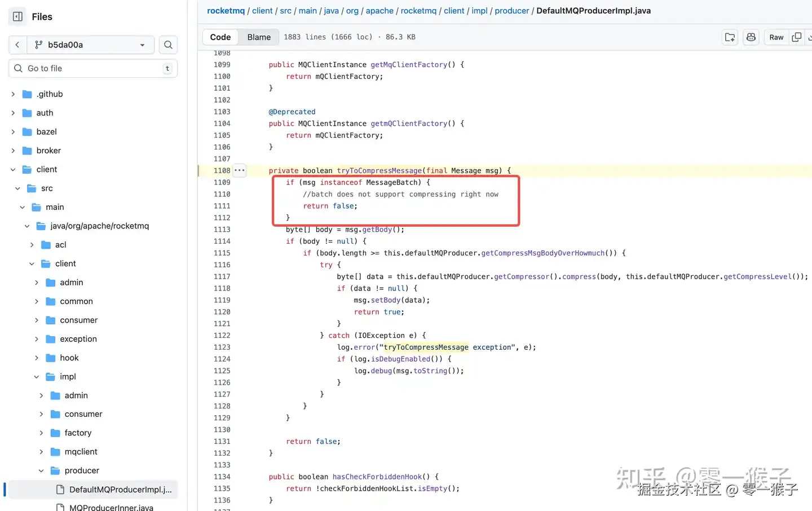Screen dimensions: 812x511
Task: Open MQProducerInner.java file in tree
Action: [111, 507]
